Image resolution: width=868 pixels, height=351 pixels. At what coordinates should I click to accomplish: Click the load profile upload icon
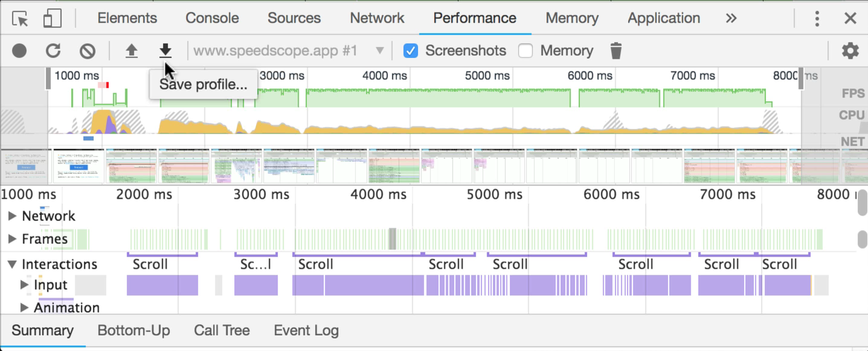(131, 51)
